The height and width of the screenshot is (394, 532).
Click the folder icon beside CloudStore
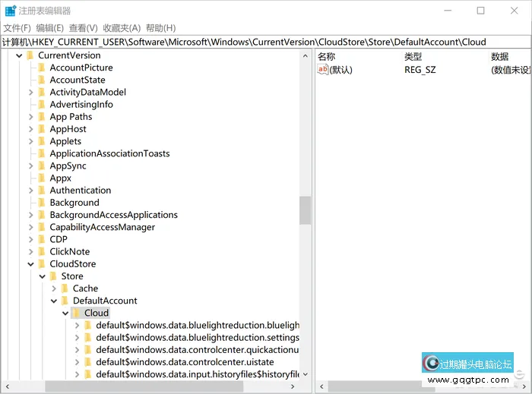tap(43, 264)
